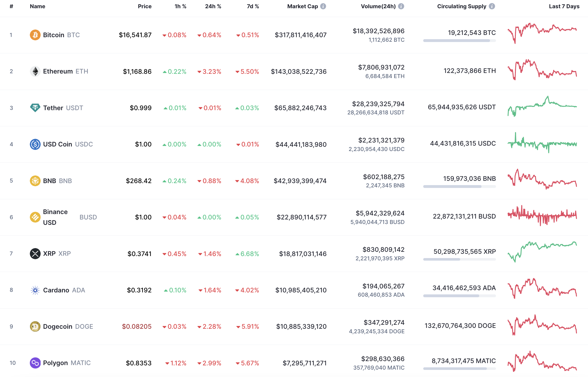The height and width of the screenshot is (377, 588).
Task: Click the XRP coin logo
Action: [35, 254]
